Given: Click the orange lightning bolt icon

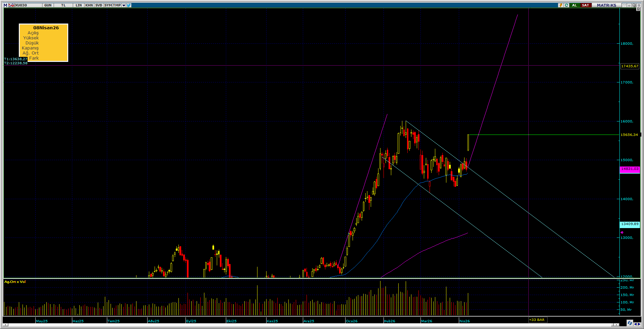Looking at the screenshot, I should pos(561,5).
